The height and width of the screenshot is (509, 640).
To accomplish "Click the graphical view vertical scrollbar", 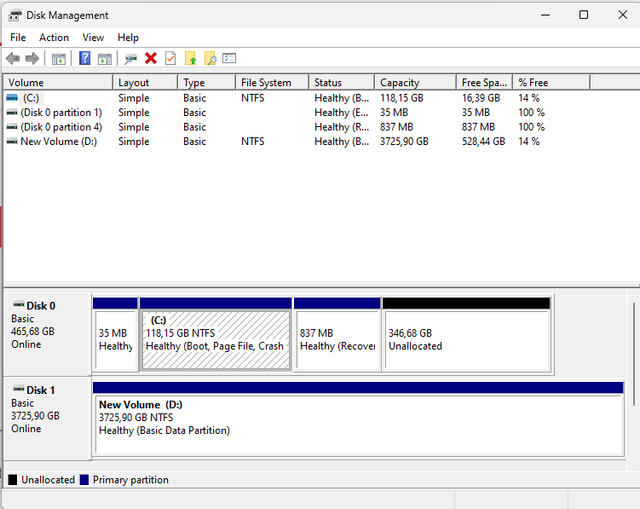I will [x=633, y=353].
